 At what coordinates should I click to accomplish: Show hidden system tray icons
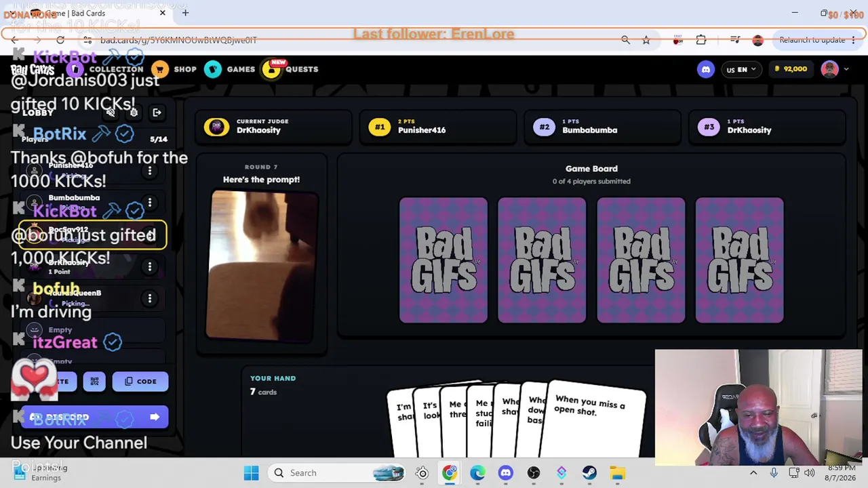coord(753,473)
